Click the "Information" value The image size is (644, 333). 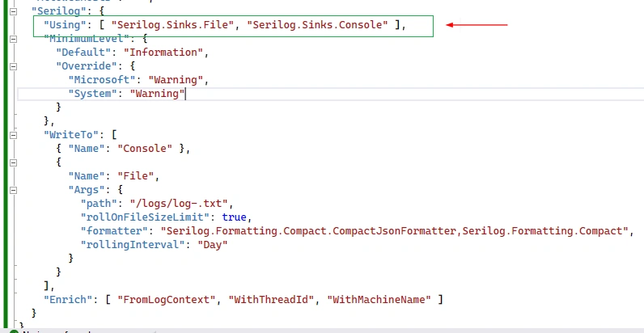pos(163,53)
